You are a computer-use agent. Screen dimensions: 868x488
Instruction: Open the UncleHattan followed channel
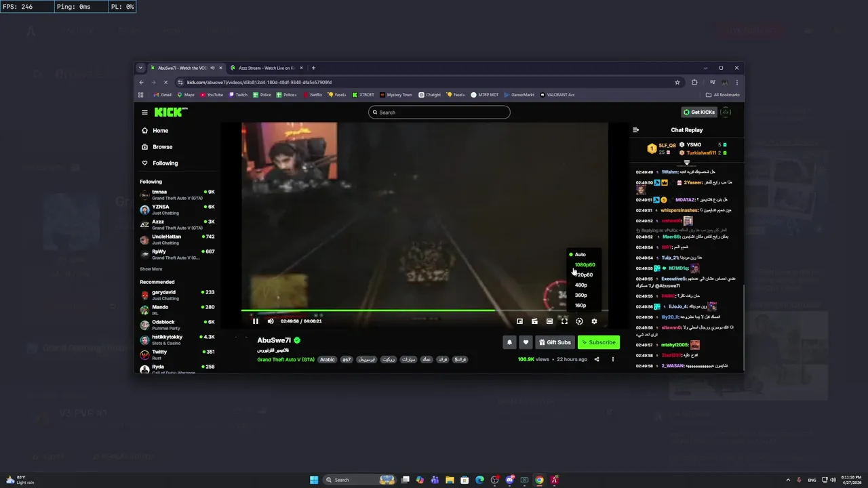(178, 239)
